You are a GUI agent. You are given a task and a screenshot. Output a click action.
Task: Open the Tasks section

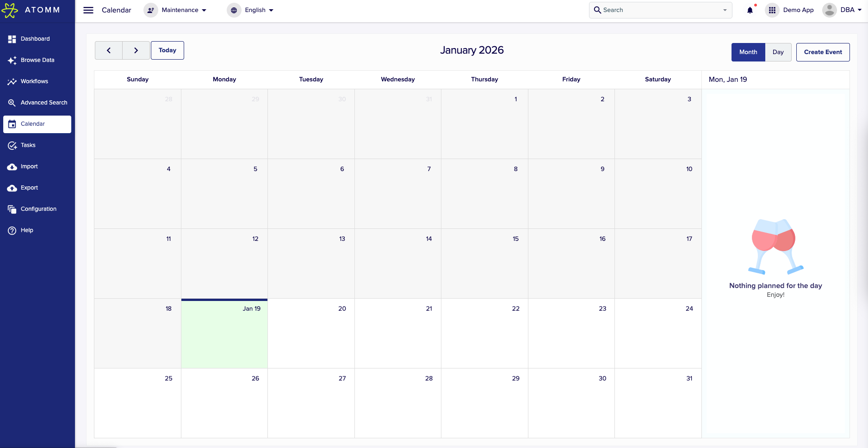tap(28, 145)
